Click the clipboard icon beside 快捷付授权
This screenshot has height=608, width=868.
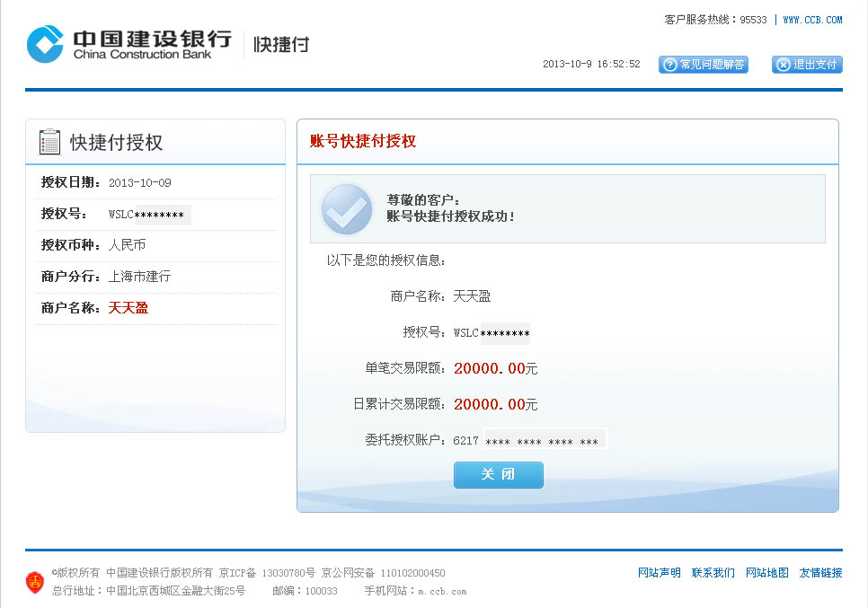click(49, 142)
